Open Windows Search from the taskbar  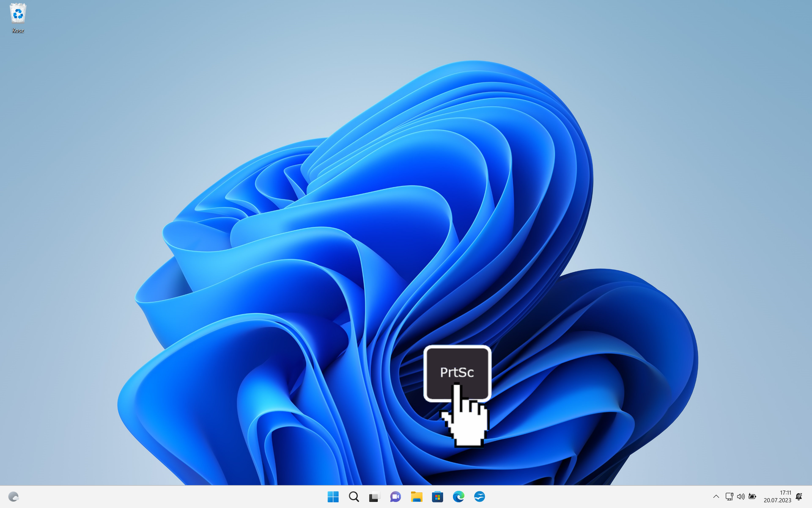tap(354, 497)
